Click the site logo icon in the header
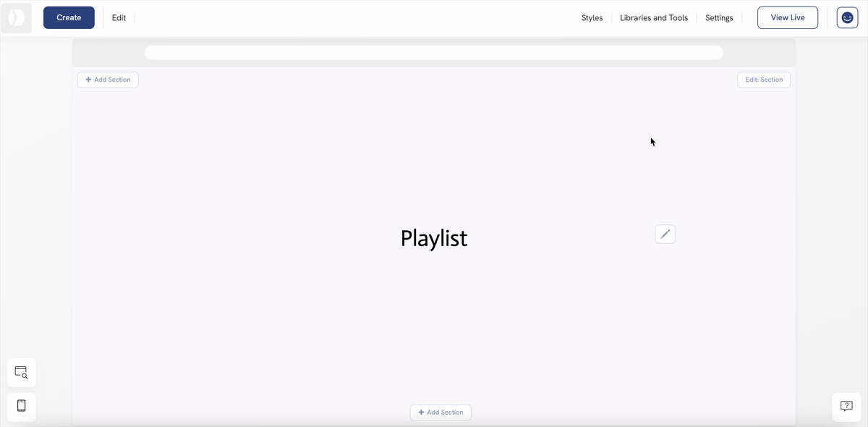This screenshot has height=427, width=868. [17, 17]
